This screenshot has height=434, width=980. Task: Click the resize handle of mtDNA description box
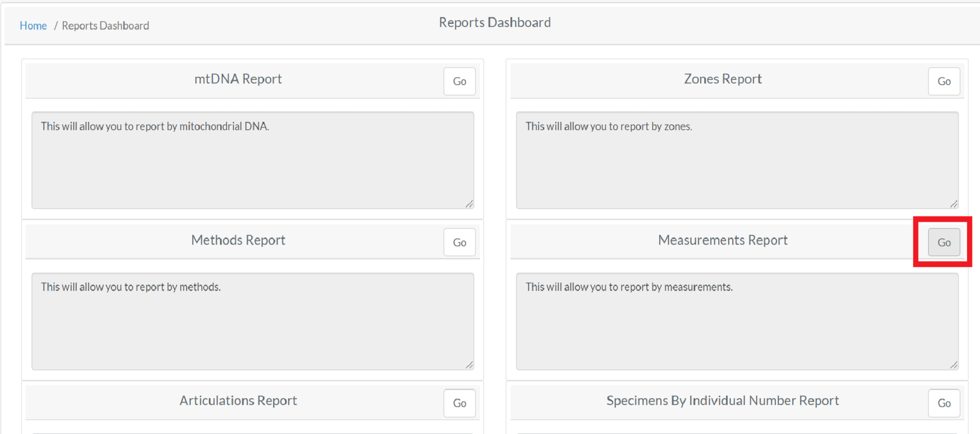pos(470,204)
